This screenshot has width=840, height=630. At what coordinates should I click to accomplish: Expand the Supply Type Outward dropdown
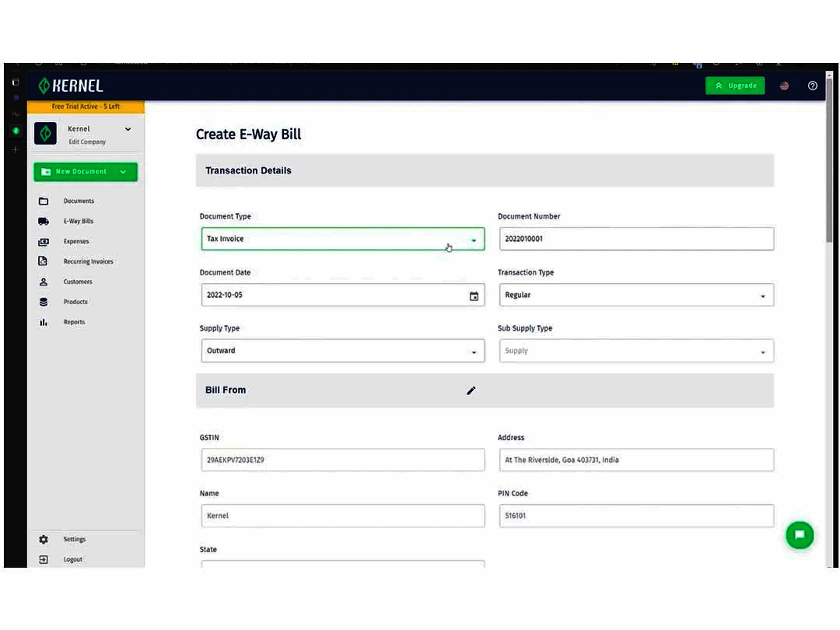point(343,351)
